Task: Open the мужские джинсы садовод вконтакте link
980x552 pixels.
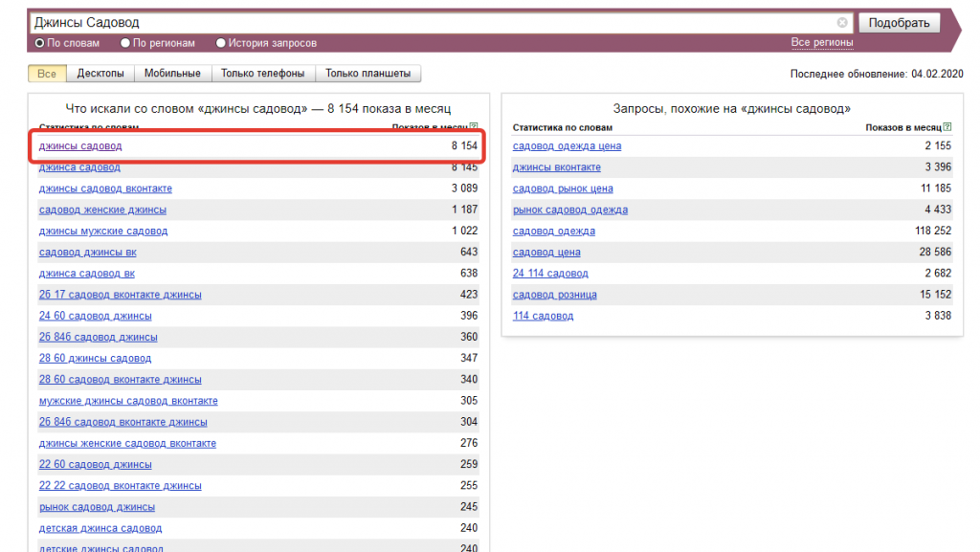Action: pyautogui.click(x=128, y=400)
